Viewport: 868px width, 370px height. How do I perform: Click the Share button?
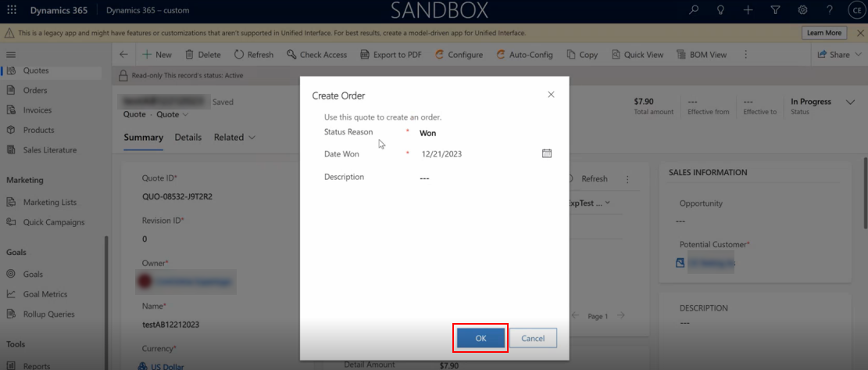click(x=839, y=55)
